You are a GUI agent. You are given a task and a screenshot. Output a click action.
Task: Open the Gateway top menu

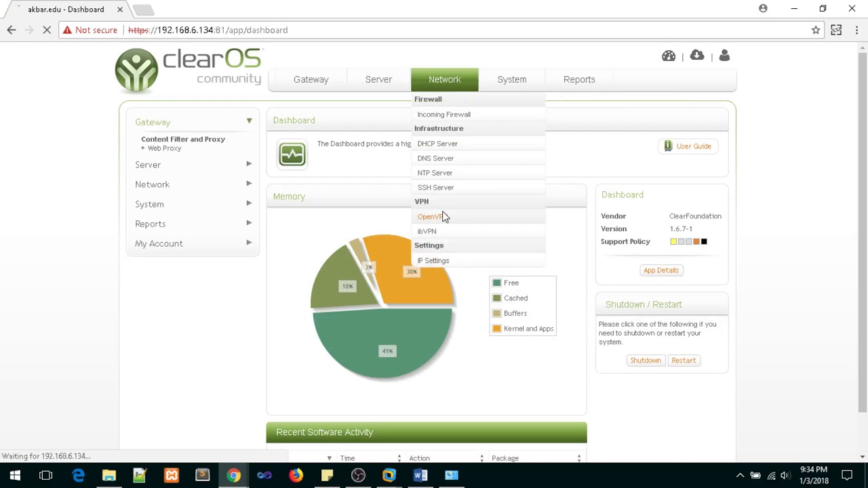pos(311,79)
